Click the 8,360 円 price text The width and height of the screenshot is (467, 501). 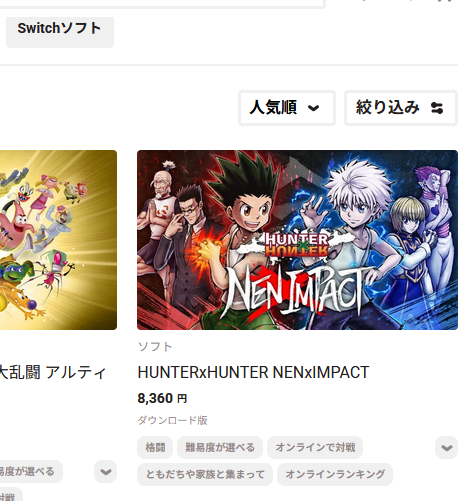[x=162, y=398]
